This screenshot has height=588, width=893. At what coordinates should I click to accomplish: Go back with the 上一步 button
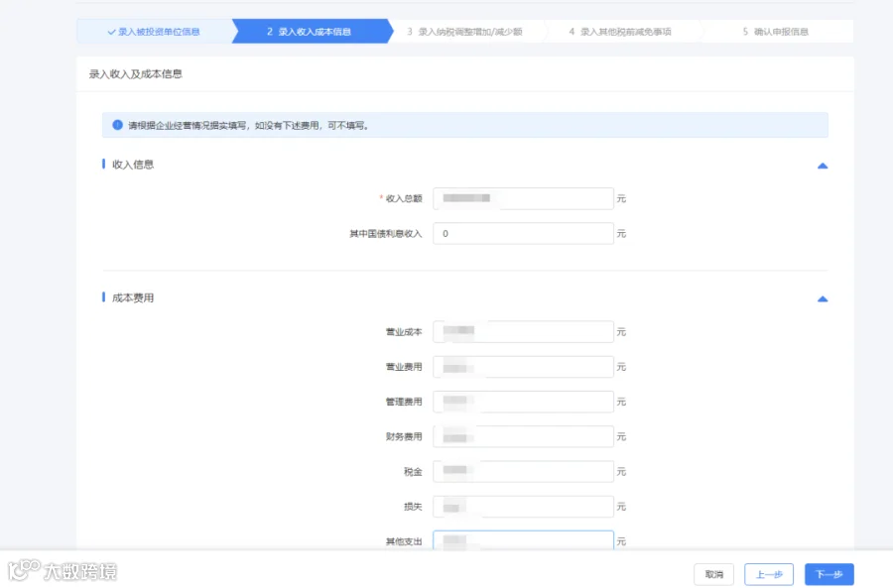(769, 574)
